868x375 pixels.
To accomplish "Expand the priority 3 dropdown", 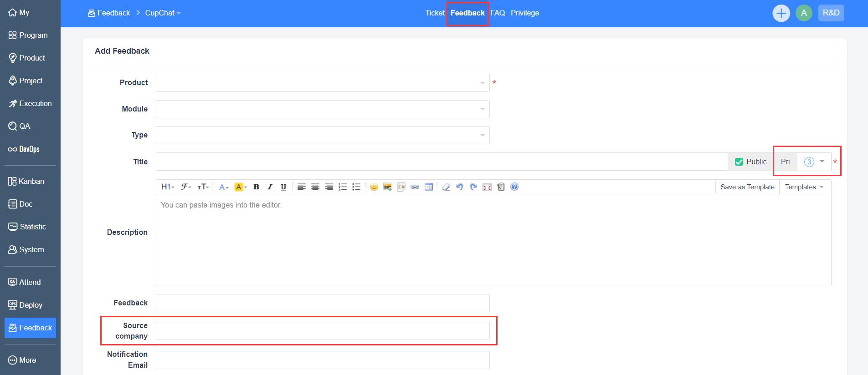I will point(814,162).
